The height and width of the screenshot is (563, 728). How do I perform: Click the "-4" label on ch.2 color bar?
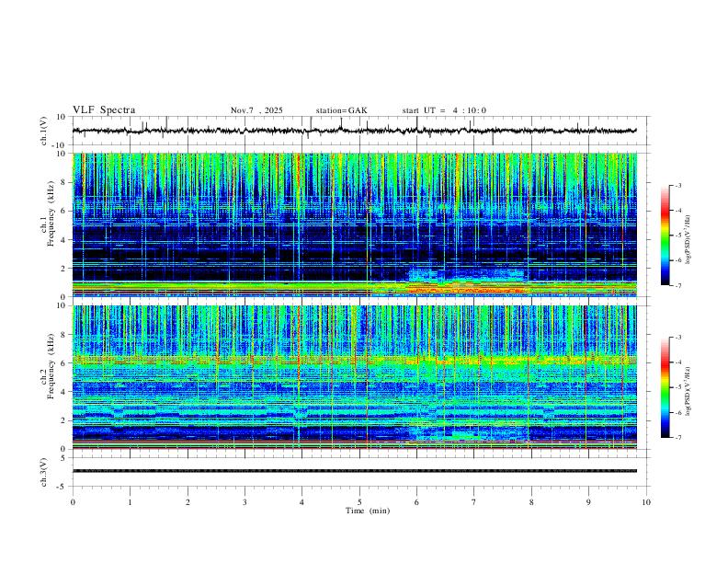677,362
